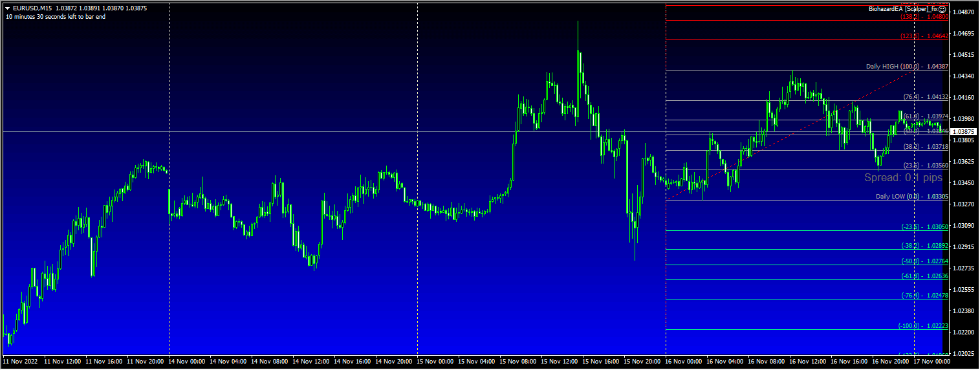Click 1.03625 on the price scale
Viewport: 980px width, 370px height.
964,162
